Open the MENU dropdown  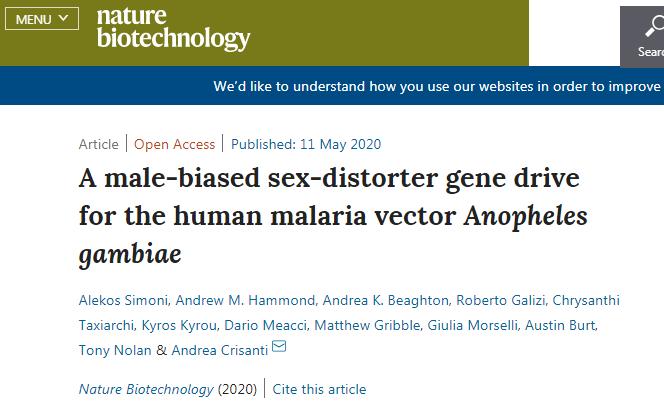[x=42, y=19]
